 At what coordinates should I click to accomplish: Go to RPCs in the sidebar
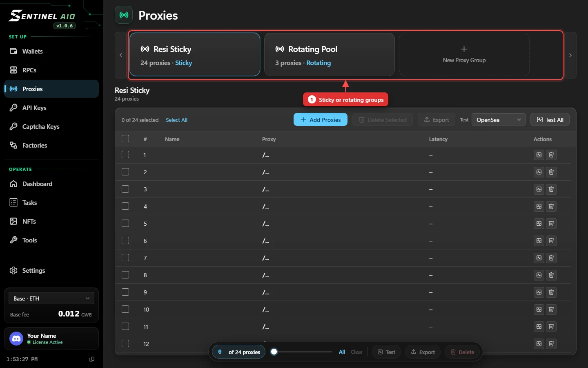click(51, 70)
